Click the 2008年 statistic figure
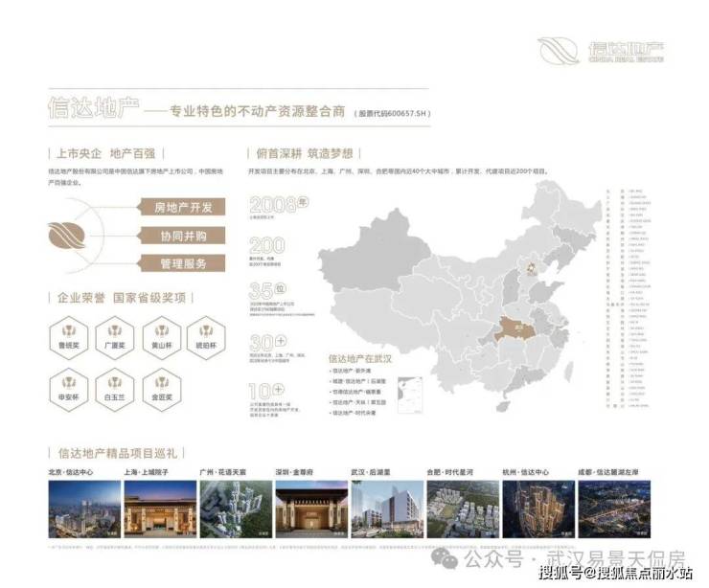709x588 pixels. (x=279, y=205)
